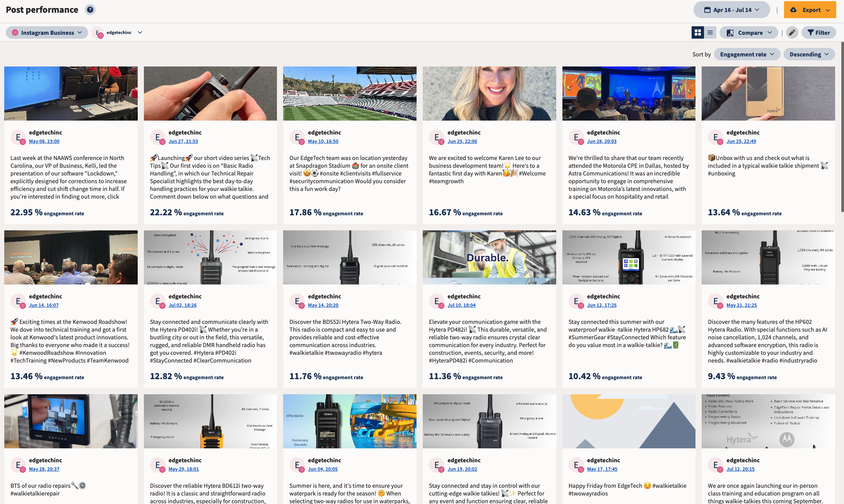This screenshot has width=844, height=504.
Task: Click the Snapdragon Stadium post thumbnail
Action: (350, 93)
